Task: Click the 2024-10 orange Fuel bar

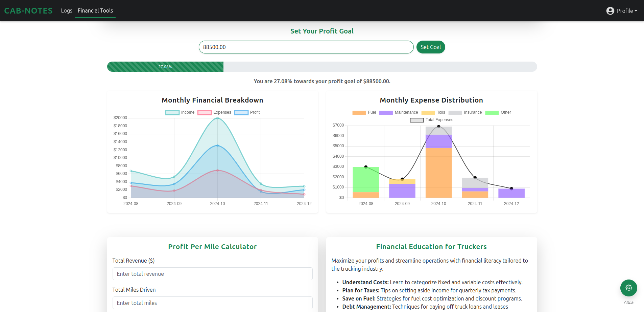Action: pos(438,173)
